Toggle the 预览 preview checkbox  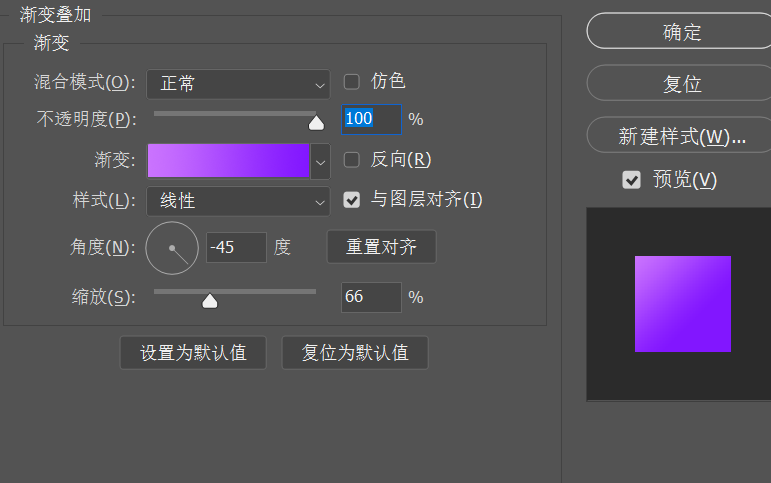(631, 180)
